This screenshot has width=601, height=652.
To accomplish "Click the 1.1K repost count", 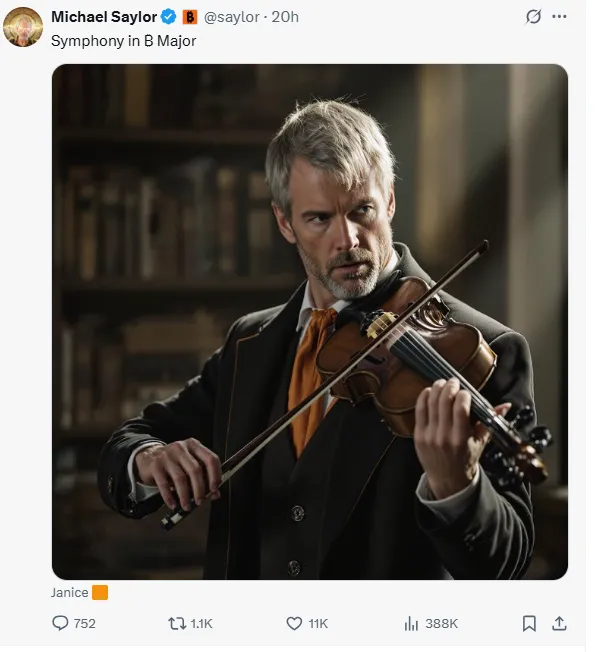I will [201, 623].
